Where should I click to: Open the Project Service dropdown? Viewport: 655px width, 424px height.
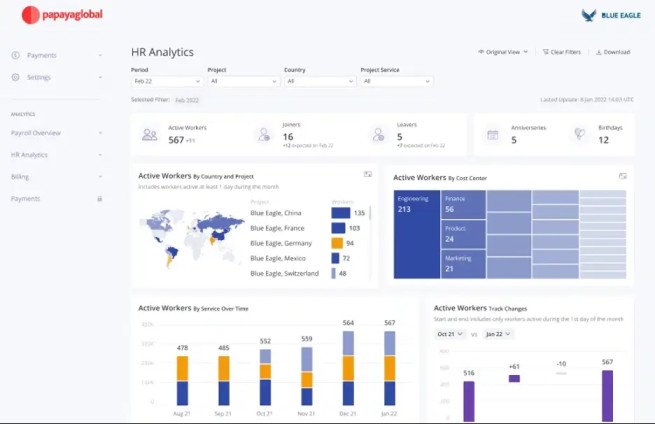click(x=397, y=81)
